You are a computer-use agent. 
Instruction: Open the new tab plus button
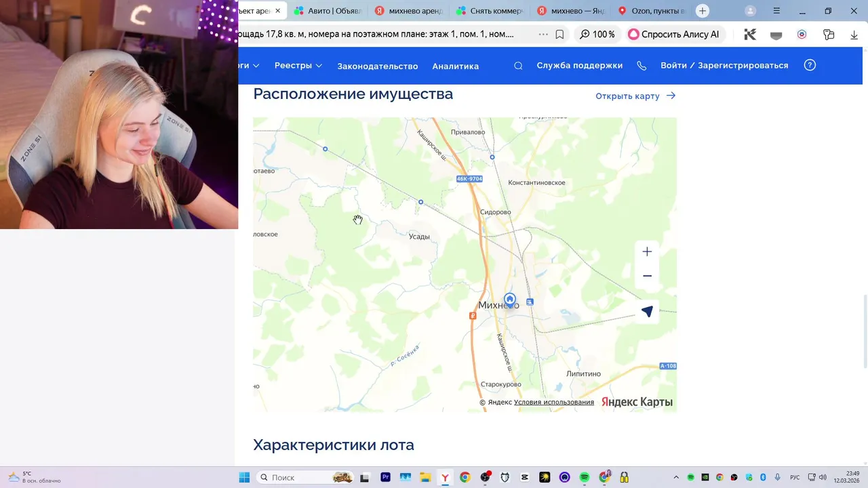tap(703, 11)
